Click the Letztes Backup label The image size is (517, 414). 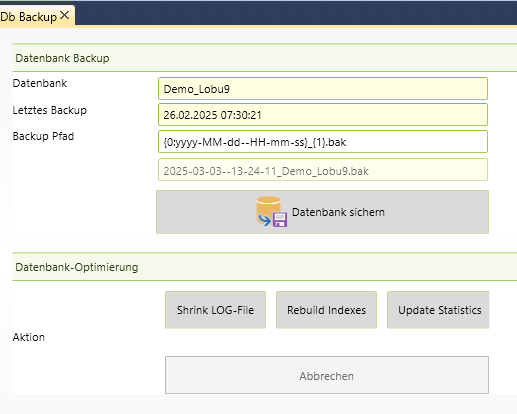click(x=50, y=110)
